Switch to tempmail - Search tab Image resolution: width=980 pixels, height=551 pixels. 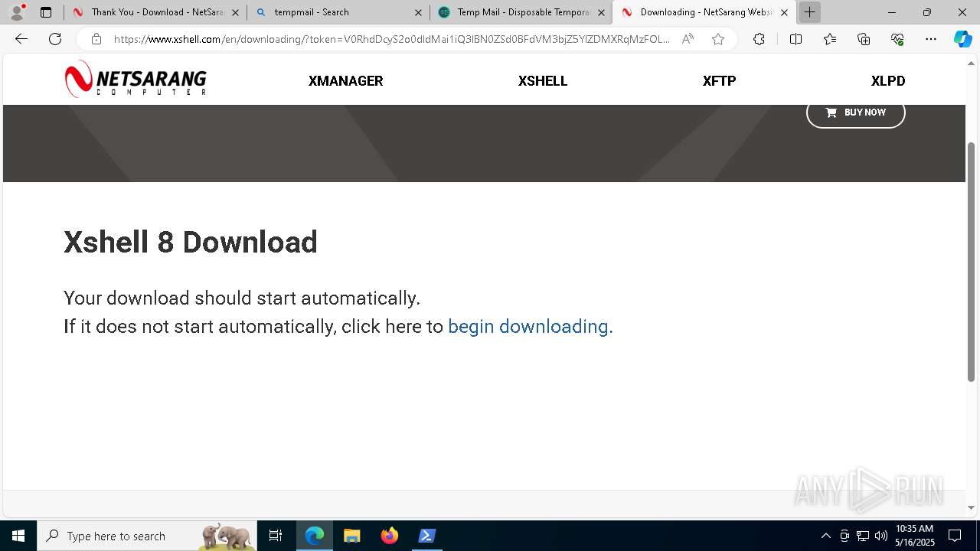pyautogui.click(x=338, y=12)
